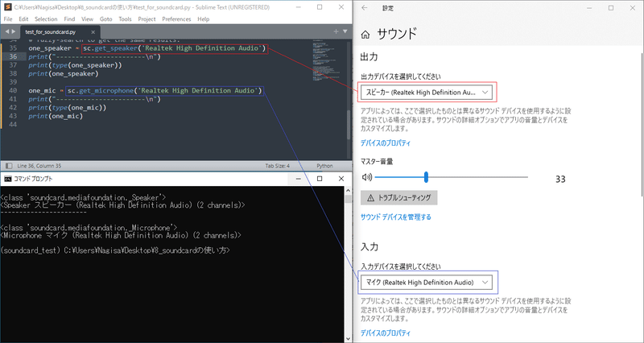Open the tab list dropdown arrow
This screenshot has width=644, height=343.
[345, 31]
